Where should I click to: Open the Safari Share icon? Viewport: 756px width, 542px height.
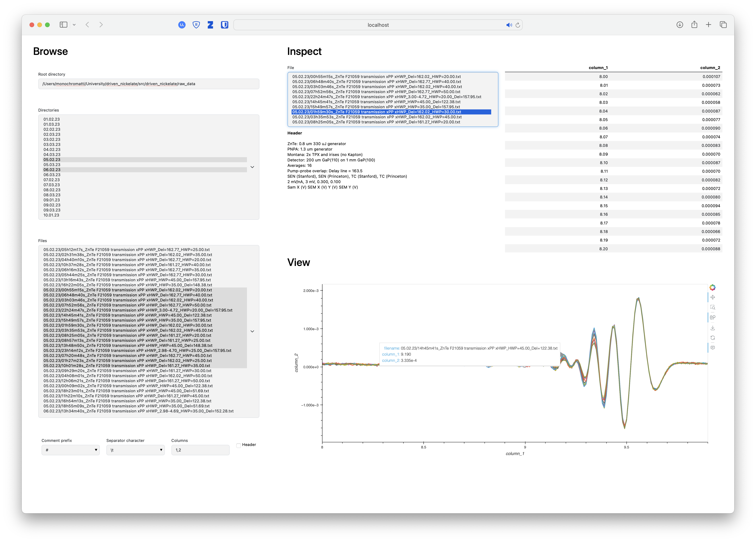tap(694, 25)
